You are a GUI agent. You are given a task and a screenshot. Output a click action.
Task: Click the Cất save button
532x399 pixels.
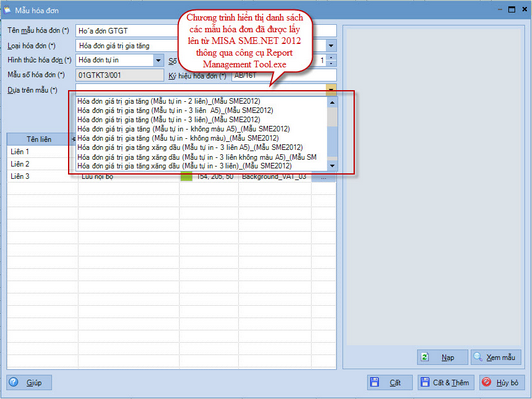[x=390, y=382]
